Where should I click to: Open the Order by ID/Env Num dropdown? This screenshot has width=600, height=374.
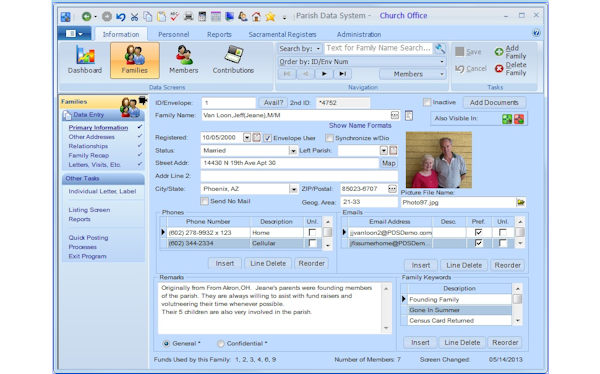(x=362, y=62)
